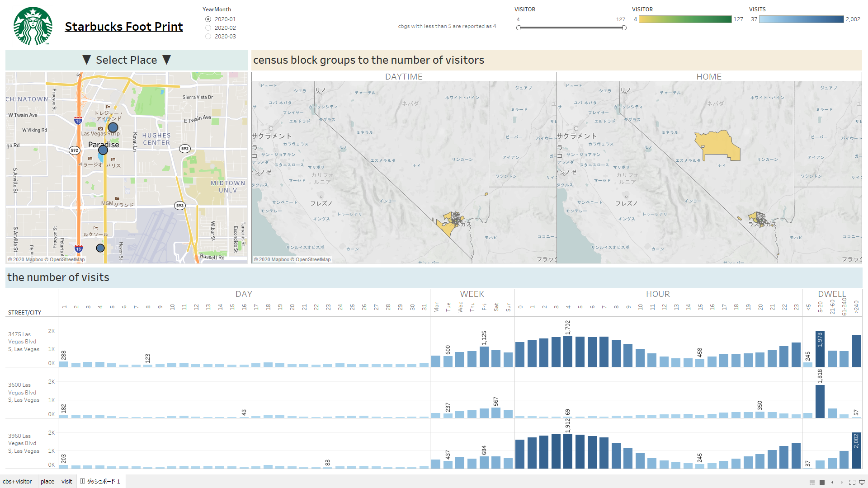Viewport: 868px width, 488px height.
Task: Show filmstrip view icon
Action: pos(812,482)
